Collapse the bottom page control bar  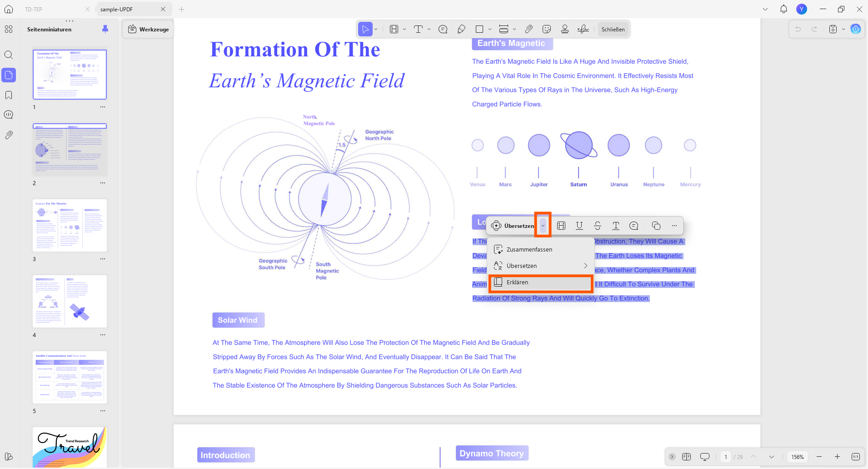coord(672,457)
